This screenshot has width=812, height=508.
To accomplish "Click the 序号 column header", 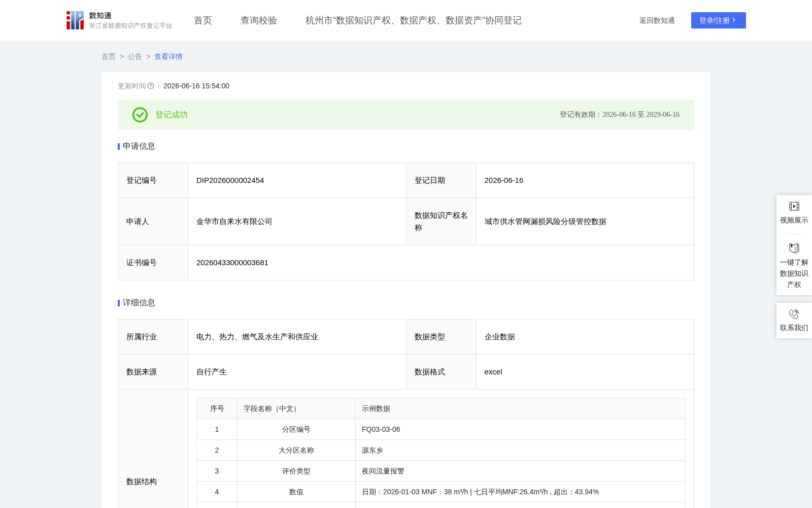I will coord(217,408).
